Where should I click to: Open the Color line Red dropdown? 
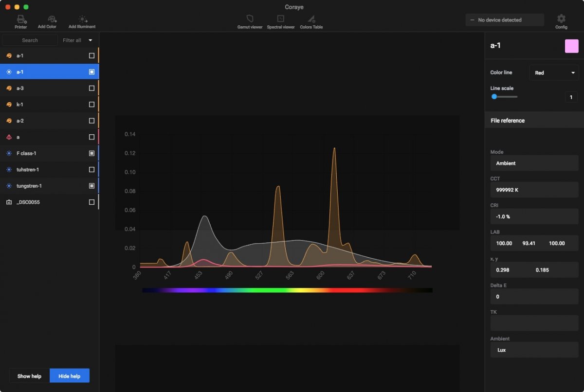click(554, 73)
